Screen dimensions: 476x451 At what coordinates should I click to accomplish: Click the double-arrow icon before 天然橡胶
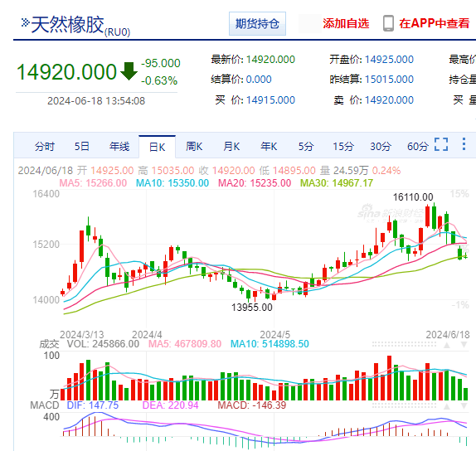(x=25, y=22)
